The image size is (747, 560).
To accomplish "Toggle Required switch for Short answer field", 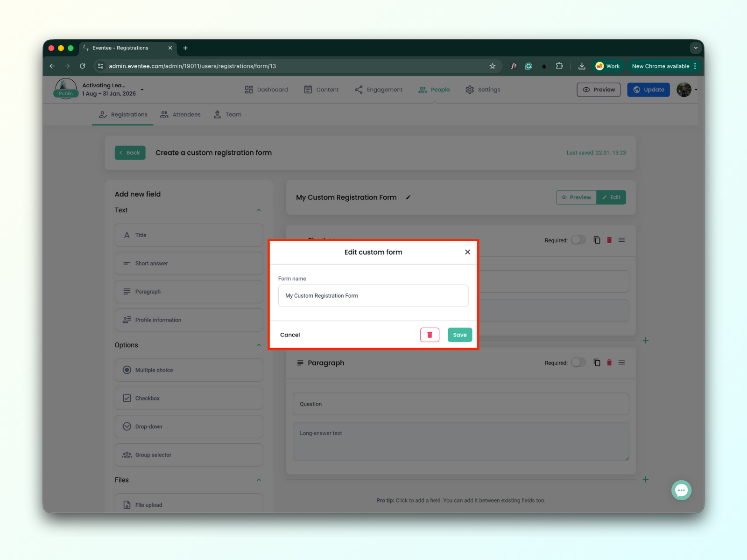I will (x=578, y=240).
